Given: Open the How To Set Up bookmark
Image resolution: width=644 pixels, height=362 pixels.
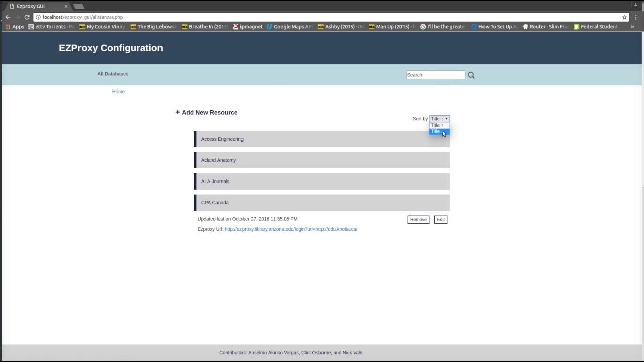Looking at the screenshot, I should 494,27.
